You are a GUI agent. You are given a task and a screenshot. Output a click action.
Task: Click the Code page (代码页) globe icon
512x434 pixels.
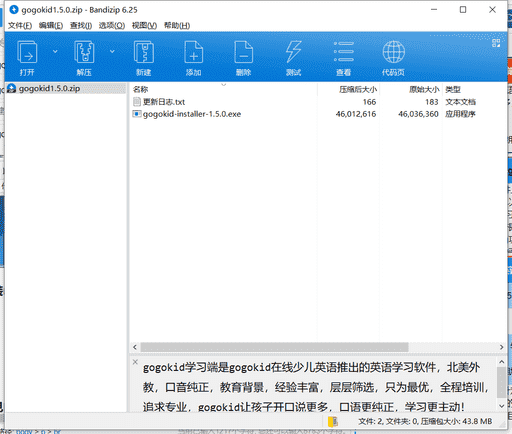coord(394,52)
